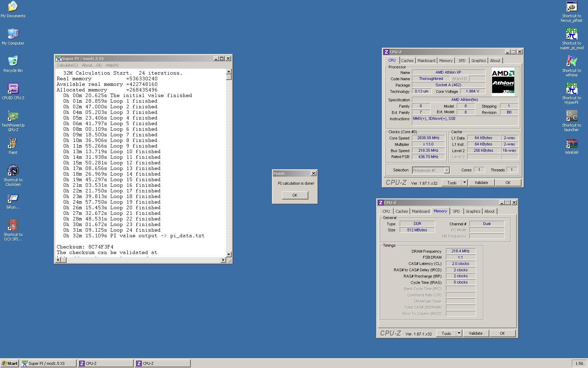
Task: Open the About...(A) menu in Super PI
Action: click(92, 65)
